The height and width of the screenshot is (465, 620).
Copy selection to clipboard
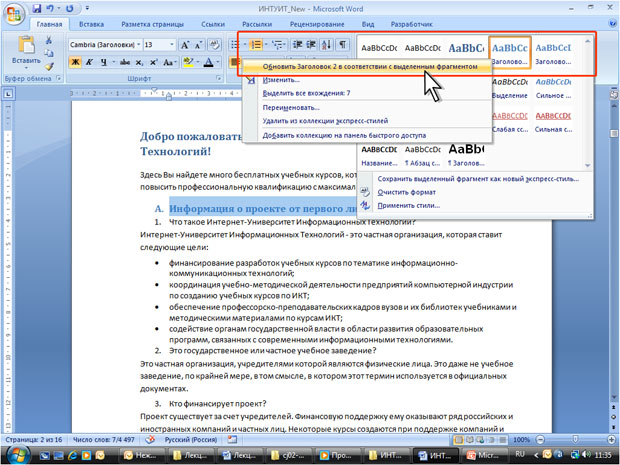click(49, 53)
